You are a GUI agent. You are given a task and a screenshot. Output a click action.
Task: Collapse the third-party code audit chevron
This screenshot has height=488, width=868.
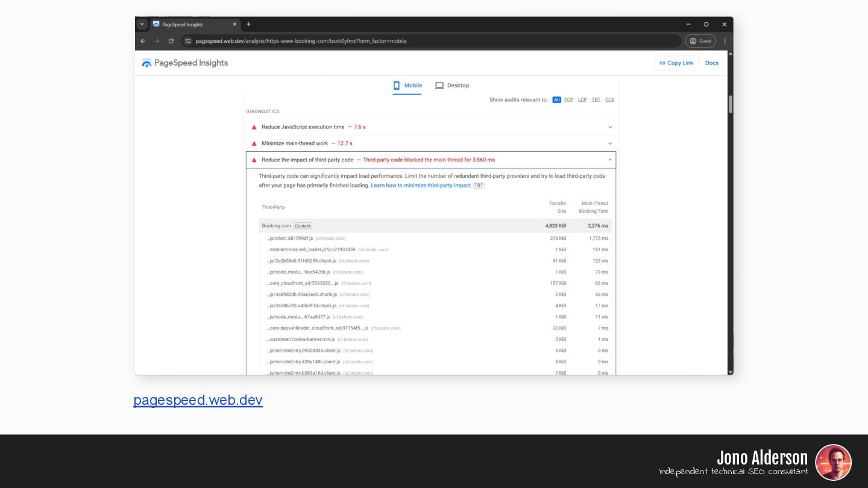[x=610, y=160]
